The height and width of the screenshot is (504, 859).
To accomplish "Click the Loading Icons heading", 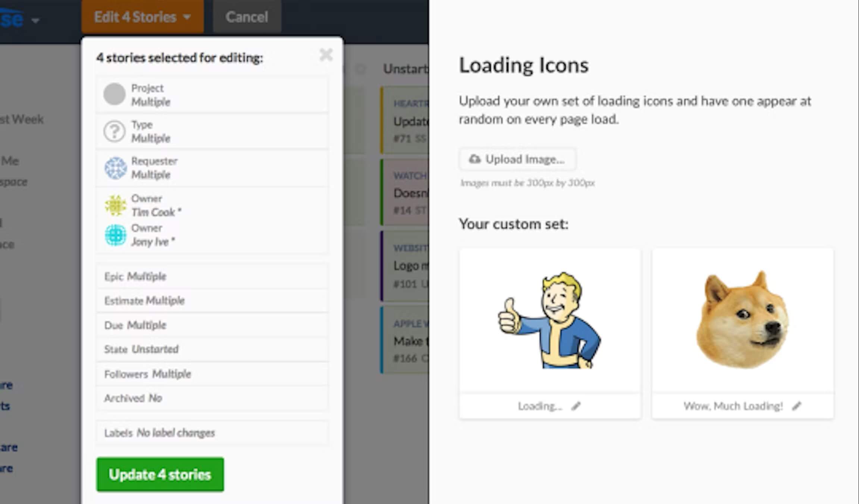I will pos(524,65).
